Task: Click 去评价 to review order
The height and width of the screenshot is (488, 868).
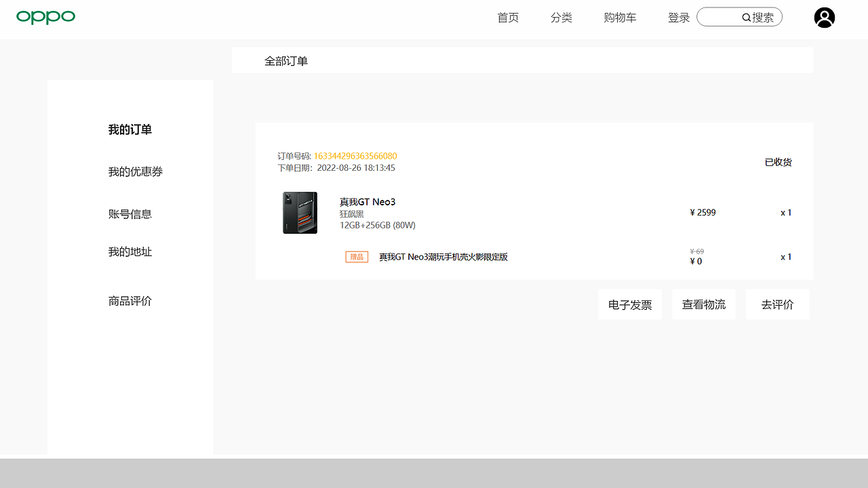Action: tap(777, 304)
